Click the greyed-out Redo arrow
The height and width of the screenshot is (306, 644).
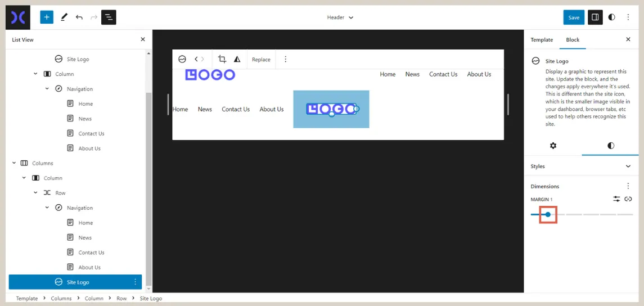[93, 17]
